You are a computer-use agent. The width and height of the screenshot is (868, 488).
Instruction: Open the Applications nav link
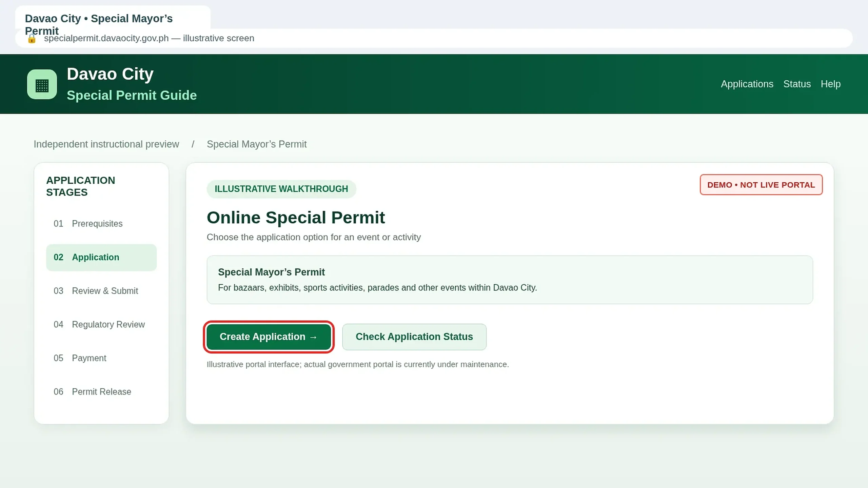click(747, 84)
